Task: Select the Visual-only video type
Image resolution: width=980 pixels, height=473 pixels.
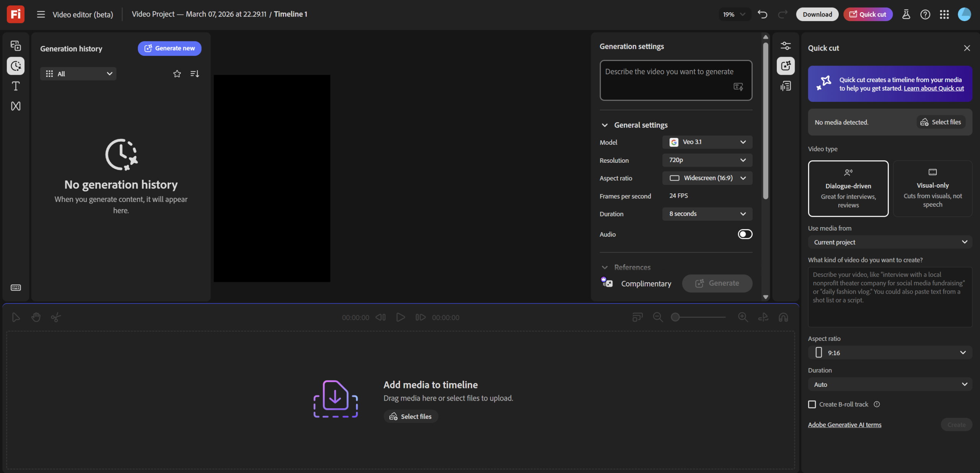Action: [933, 188]
